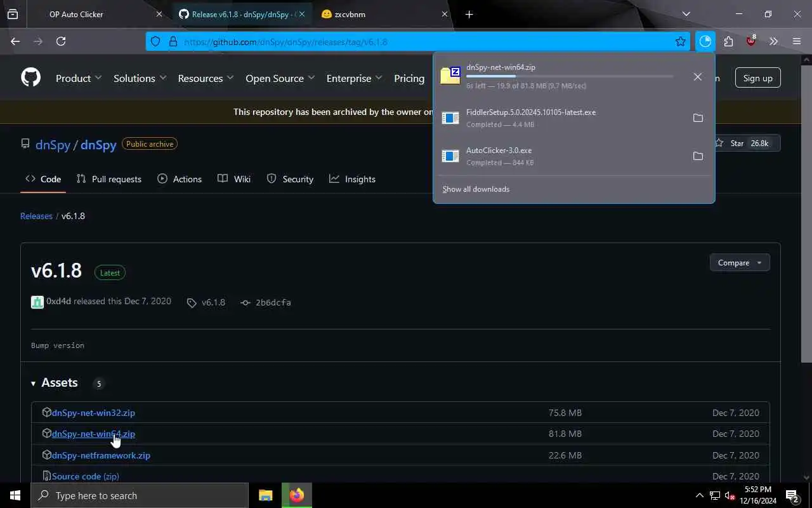Switch to the Code tab
The image size is (812, 508).
(43, 179)
